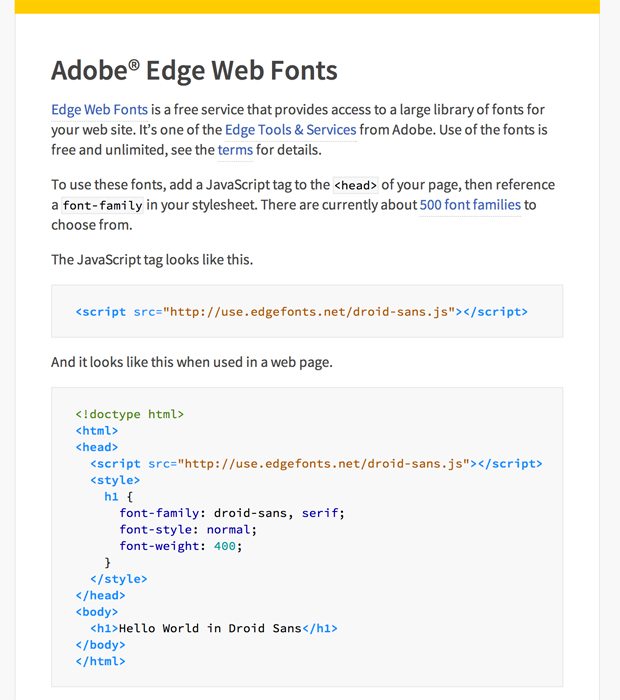The width and height of the screenshot is (620, 700).
Task: Visit the 500 font families link
Action: tap(470, 205)
